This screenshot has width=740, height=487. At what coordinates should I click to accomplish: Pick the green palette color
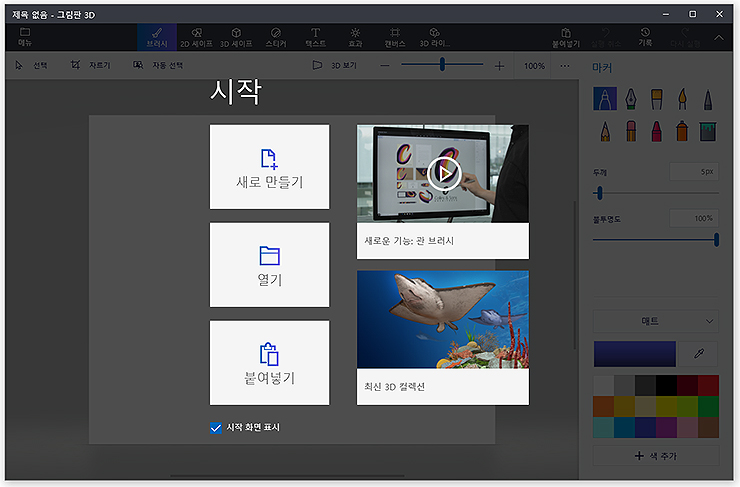point(708,406)
